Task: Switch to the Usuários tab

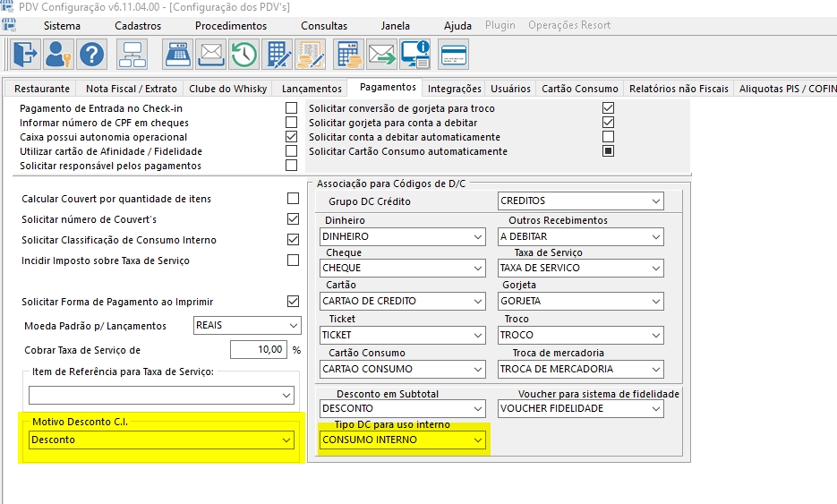Action: click(x=511, y=89)
